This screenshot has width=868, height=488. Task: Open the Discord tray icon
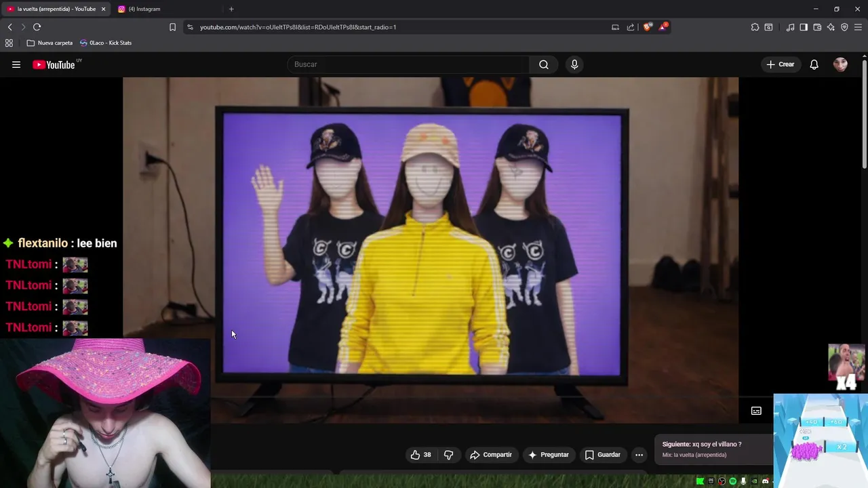(765, 481)
